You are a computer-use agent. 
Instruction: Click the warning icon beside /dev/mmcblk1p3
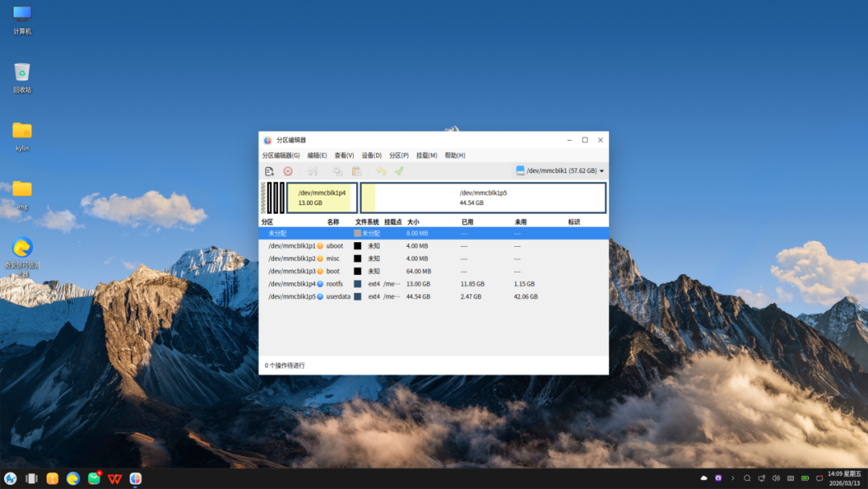[x=320, y=271]
